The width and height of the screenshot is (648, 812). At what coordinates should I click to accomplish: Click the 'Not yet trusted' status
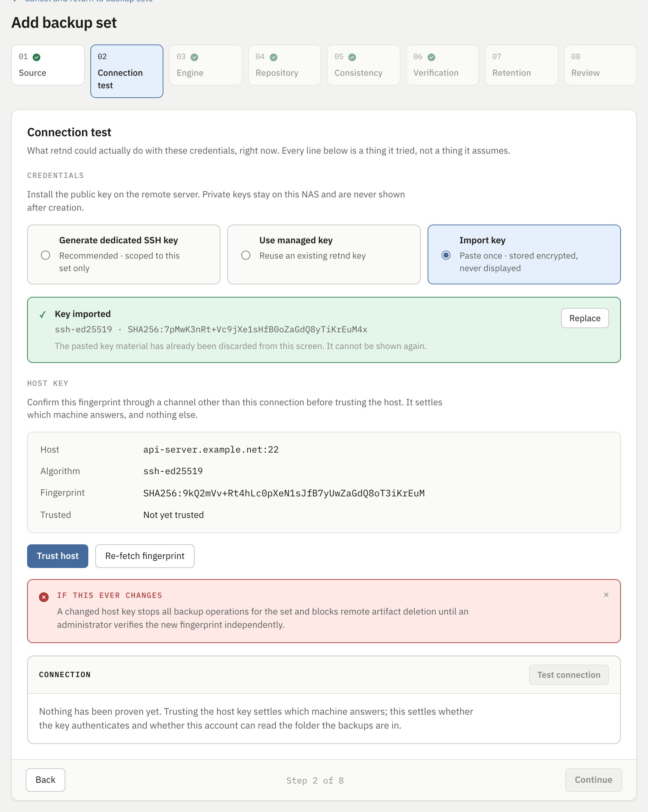[x=174, y=515]
